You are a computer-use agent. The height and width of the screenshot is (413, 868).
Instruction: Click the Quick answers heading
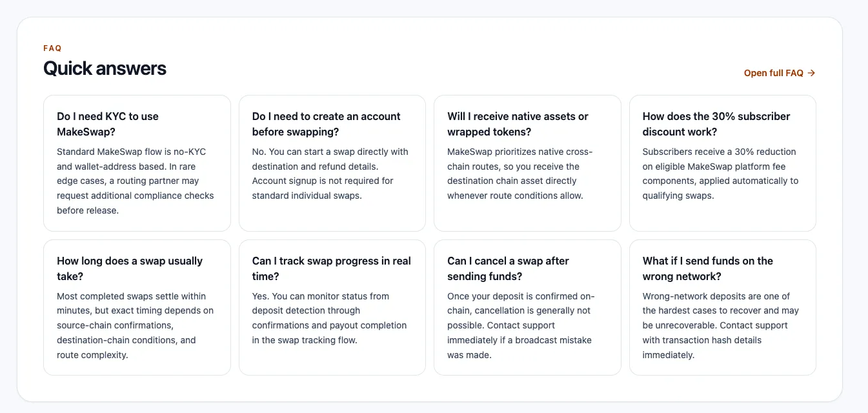click(x=105, y=68)
